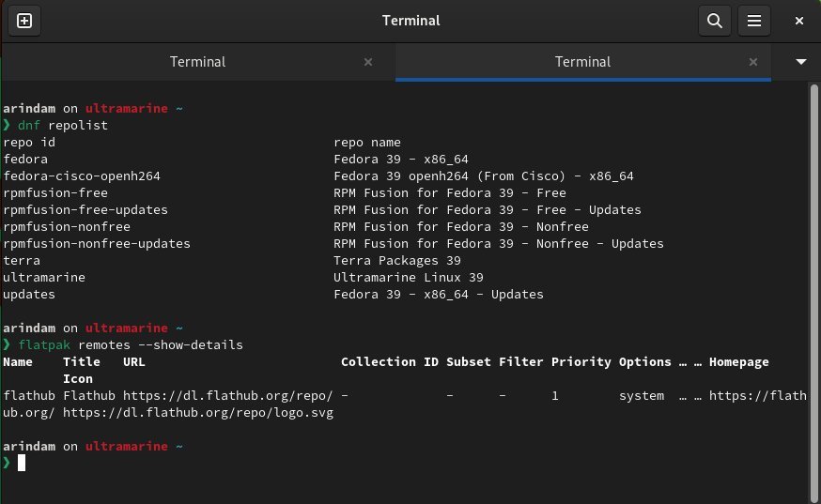This screenshot has height=504, width=821.
Task: Select 'fedora-cisco-openh264' repo id
Action: 82,176
